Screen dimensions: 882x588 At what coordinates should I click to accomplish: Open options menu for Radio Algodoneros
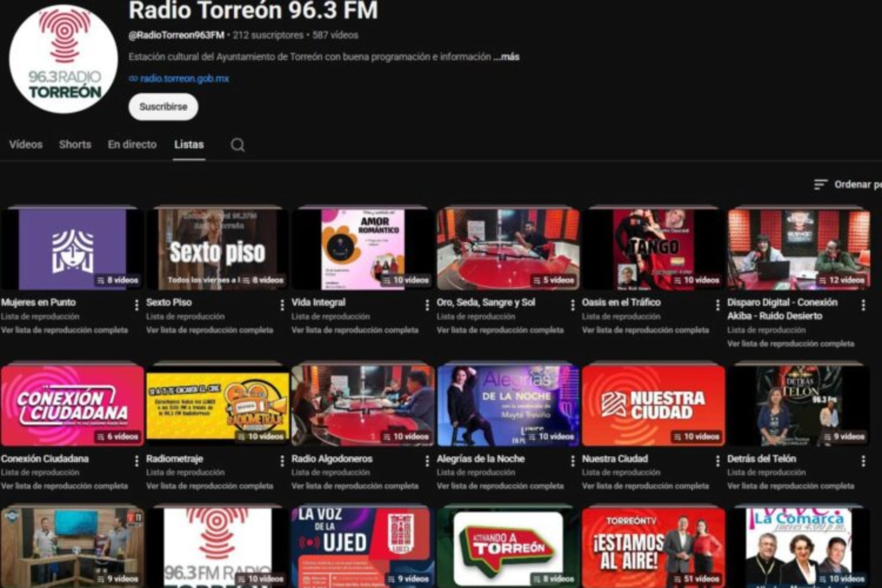[427, 461]
